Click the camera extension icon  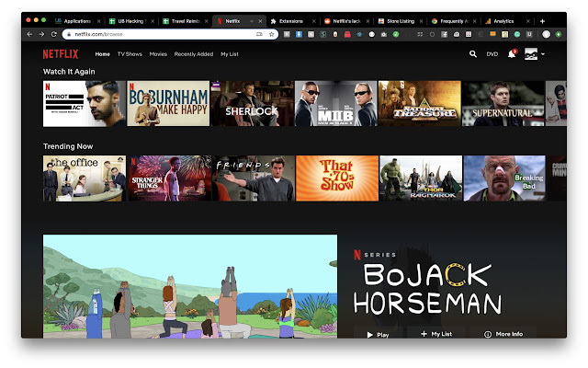pos(384,34)
